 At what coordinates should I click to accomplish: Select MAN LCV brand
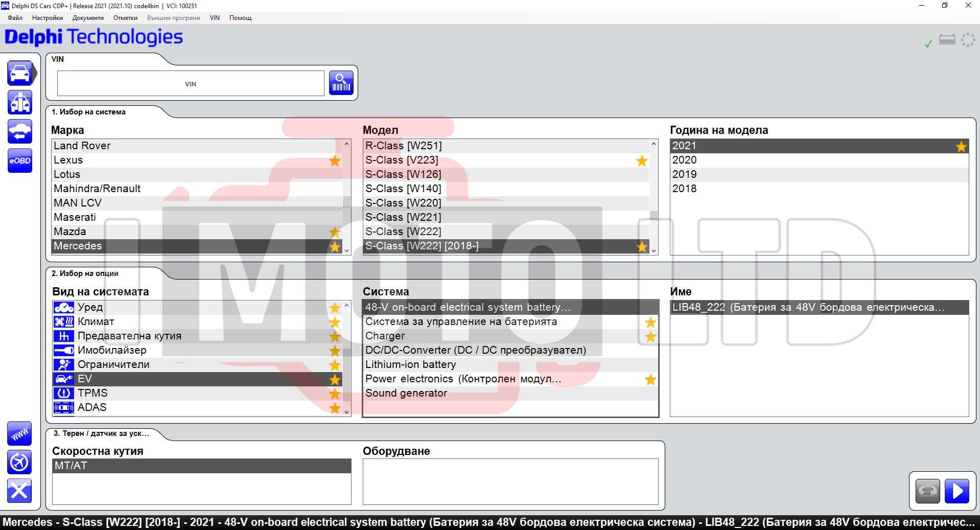tap(197, 203)
